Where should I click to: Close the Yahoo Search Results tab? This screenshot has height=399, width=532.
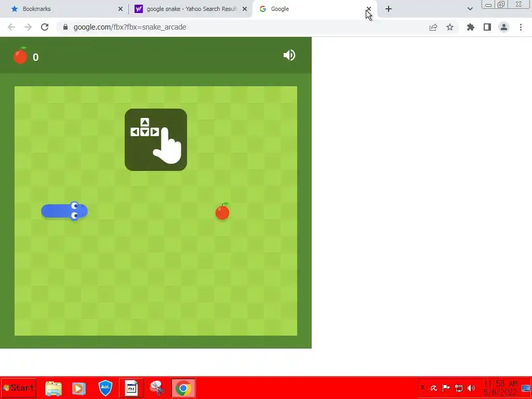pos(245,9)
